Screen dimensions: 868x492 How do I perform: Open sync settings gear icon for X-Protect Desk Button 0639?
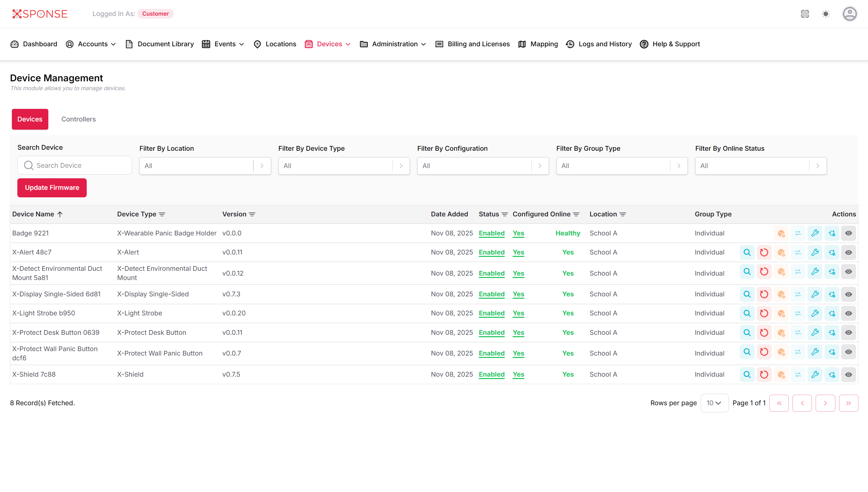point(832,332)
